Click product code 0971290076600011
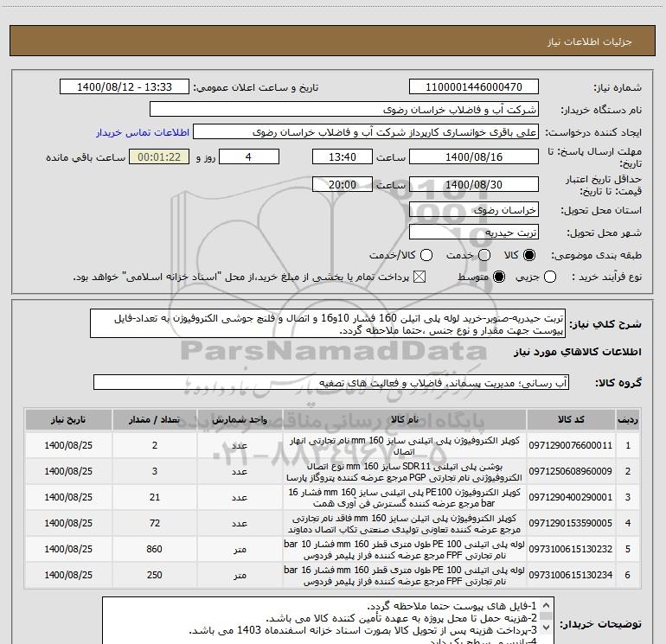 click(x=571, y=445)
